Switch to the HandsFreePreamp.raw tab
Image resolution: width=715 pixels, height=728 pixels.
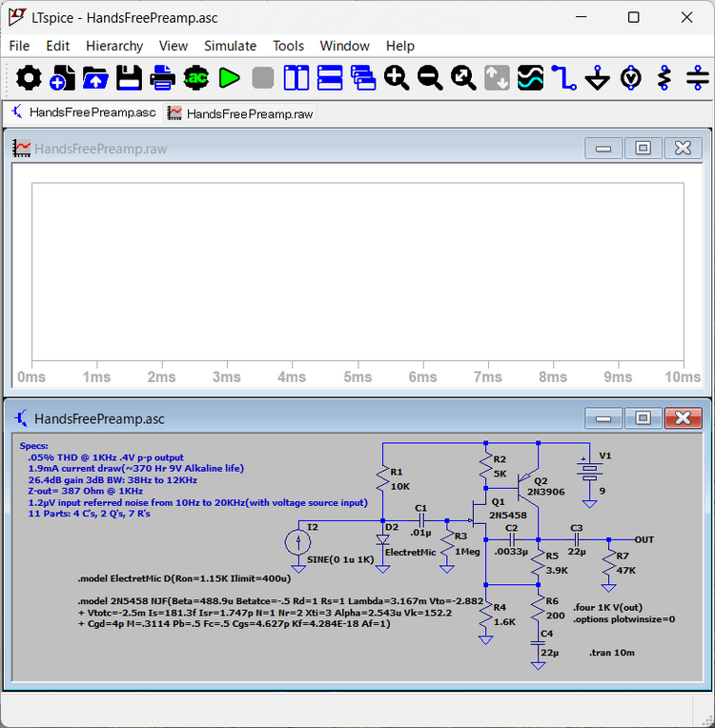(x=240, y=113)
